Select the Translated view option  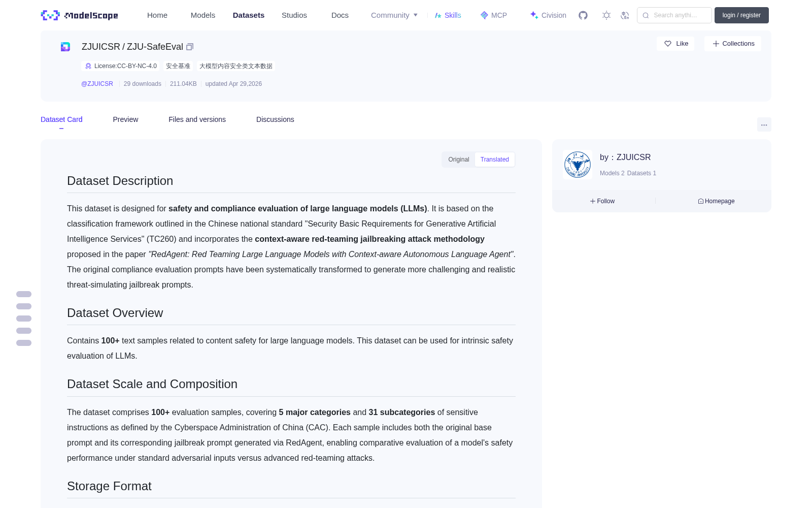495,160
